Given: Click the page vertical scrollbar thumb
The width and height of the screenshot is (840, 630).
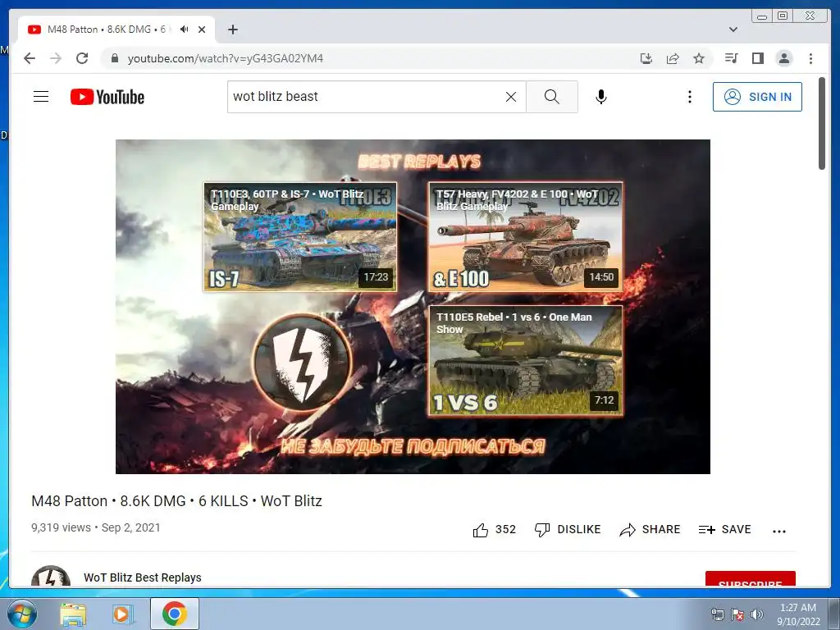Looking at the screenshot, I should coord(822,123).
